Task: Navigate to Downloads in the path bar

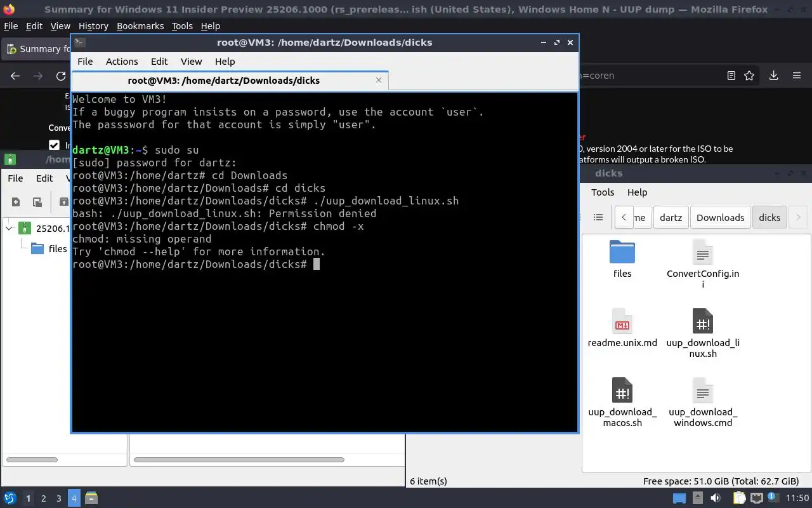Action: tap(720, 217)
